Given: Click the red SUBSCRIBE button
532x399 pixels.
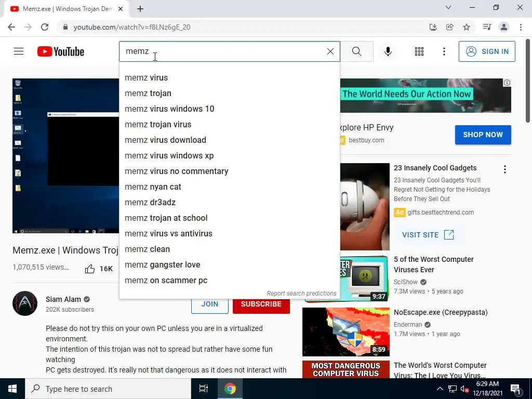Looking at the screenshot, I should coord(261,304).
